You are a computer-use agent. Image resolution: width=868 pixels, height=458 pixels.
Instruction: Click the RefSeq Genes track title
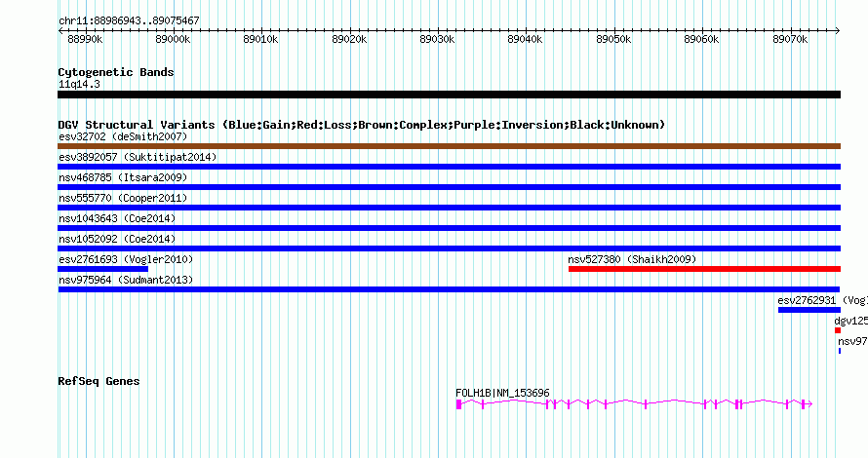[99, 381]
